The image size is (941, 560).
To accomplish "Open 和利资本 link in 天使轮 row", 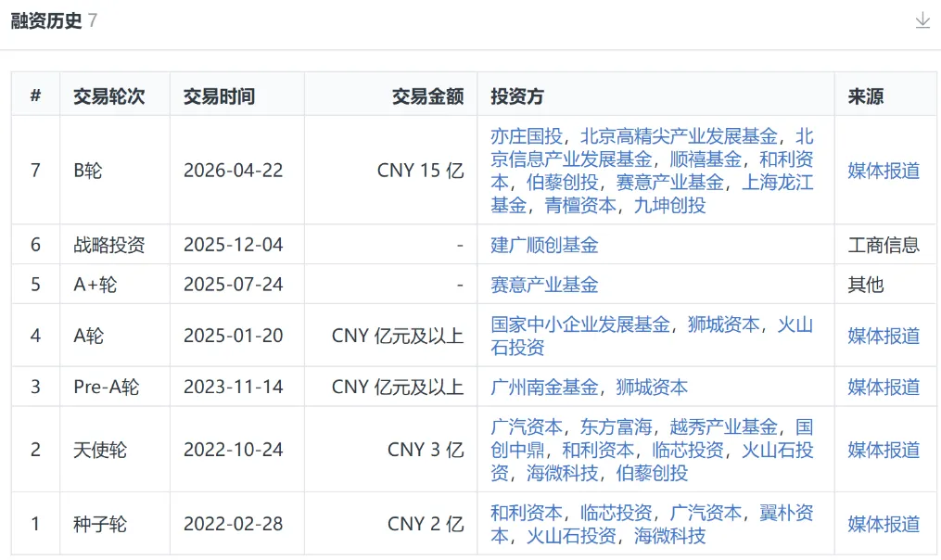I will pos(598,450).
